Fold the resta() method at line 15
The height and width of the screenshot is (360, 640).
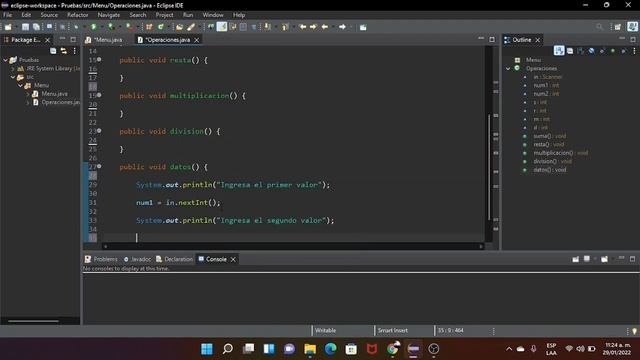tap(99, 60)
